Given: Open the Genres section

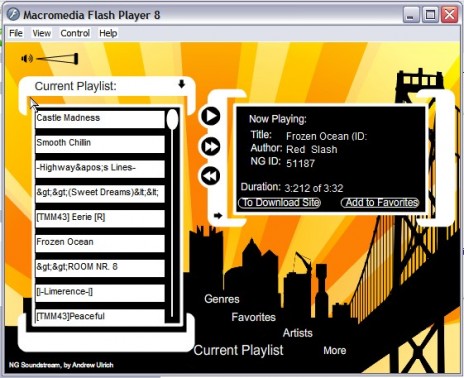Looking at the screenshot, I should (x=222, y=299).
